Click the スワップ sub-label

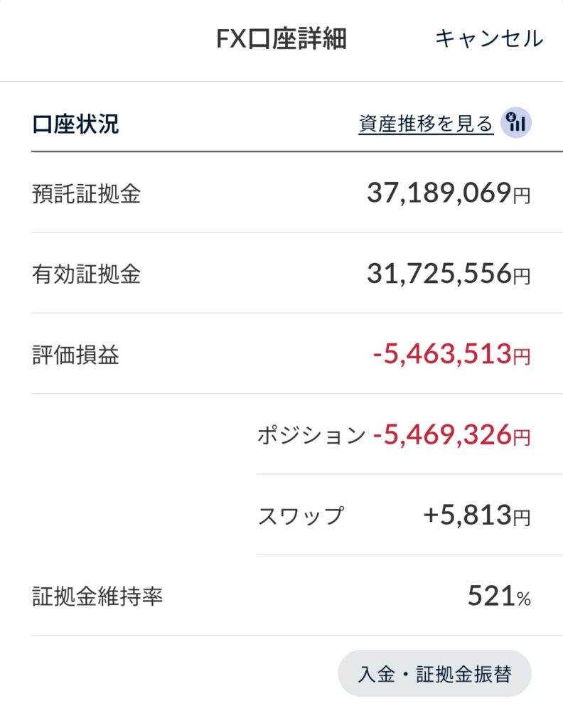(x=301, y=515)
